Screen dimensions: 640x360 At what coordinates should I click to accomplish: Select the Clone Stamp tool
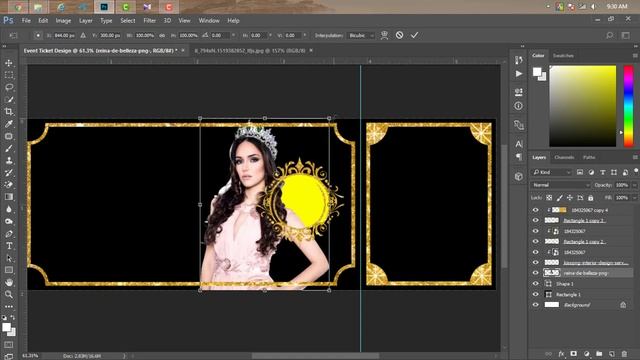[x=9, y=160]
